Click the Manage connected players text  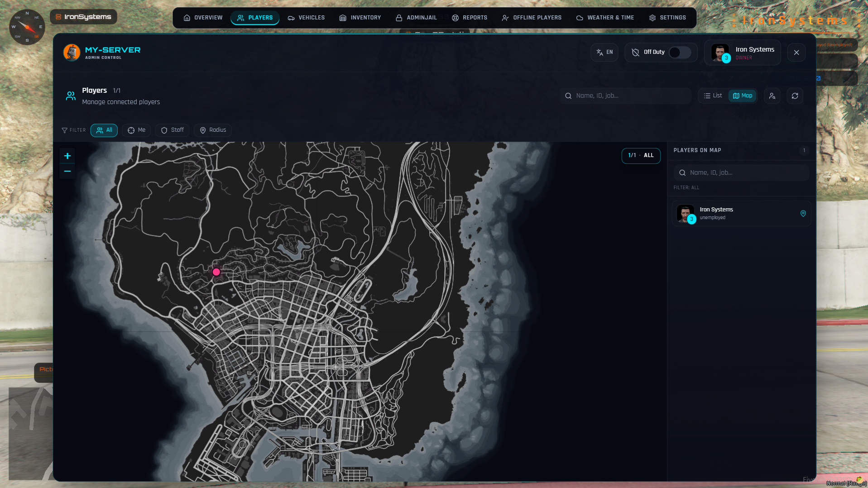[x=121, y=102]
